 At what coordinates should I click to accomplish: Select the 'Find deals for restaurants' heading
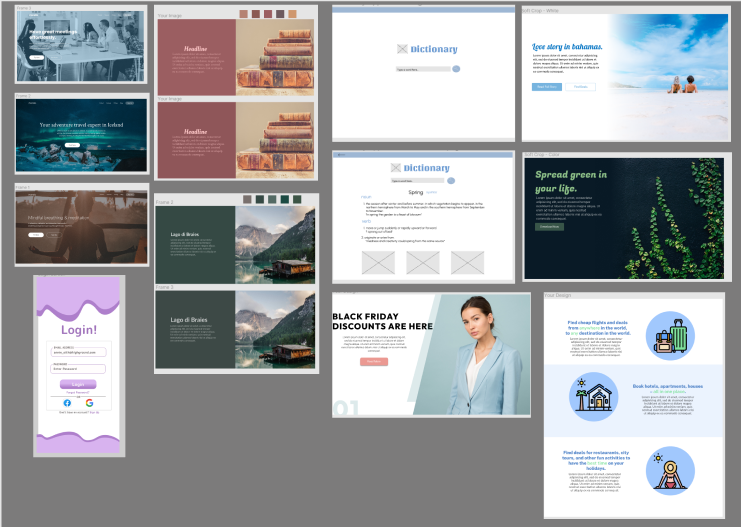coord(596,460)
